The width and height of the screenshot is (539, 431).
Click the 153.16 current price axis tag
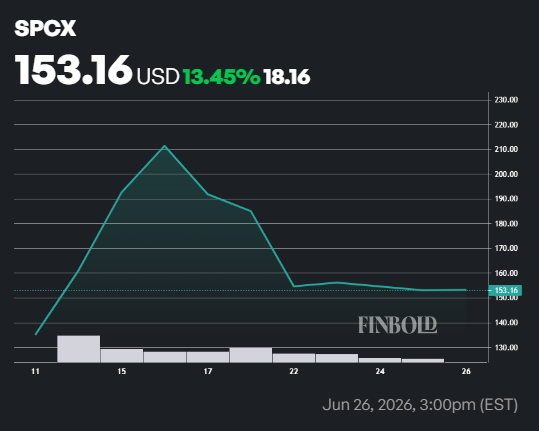pos(505,290)
